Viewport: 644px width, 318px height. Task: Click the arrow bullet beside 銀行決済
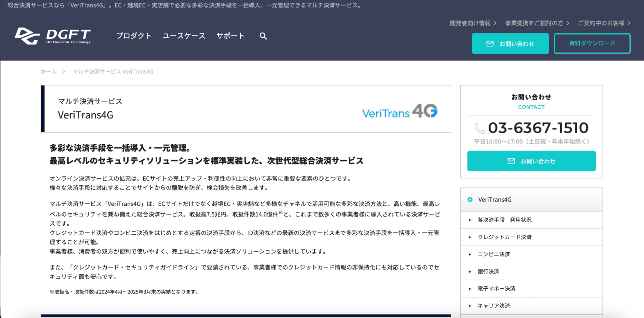click(x=470, y=272)
